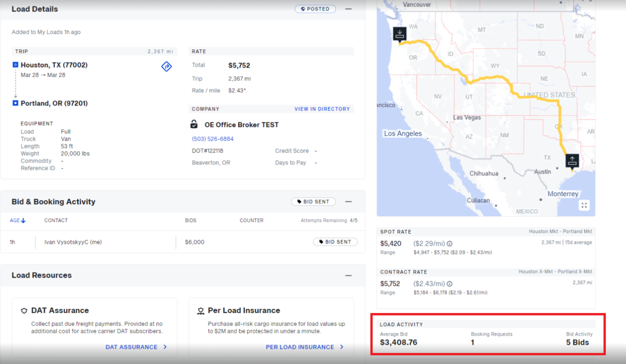Expand the map with the fullscreen icon
The image size is (626, 364).
click(584, 205)
